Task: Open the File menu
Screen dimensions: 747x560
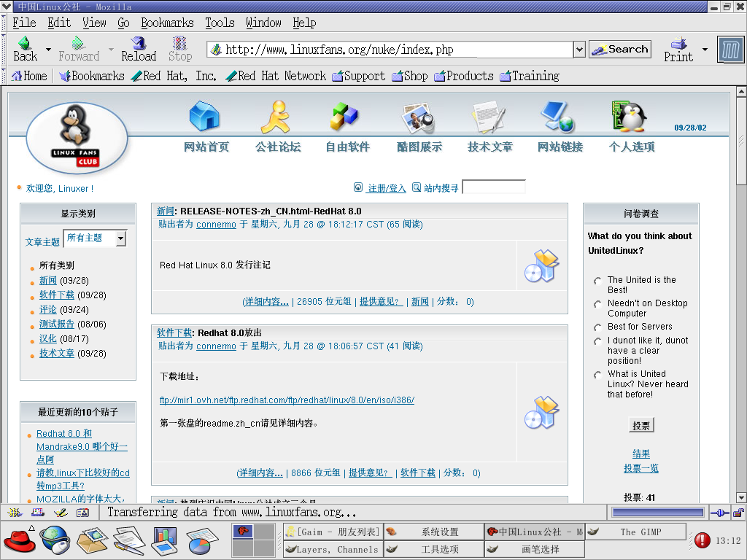Action: (24, 23)
